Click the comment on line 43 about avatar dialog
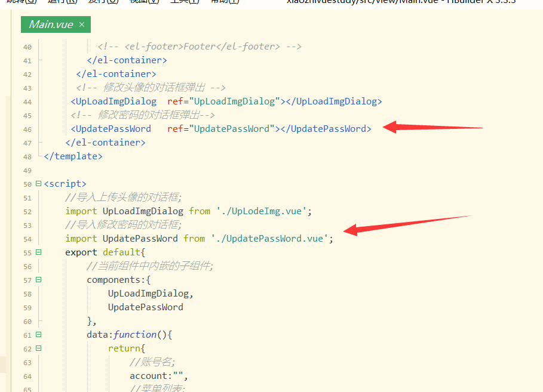This screenshot has width=543, height=392. coord(151,88)
